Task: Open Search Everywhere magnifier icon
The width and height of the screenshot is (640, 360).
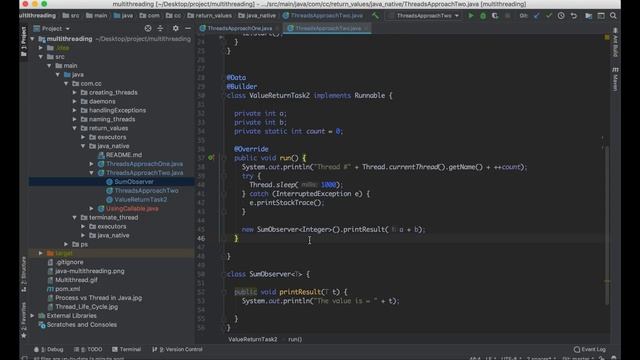Action: point(613,16)
